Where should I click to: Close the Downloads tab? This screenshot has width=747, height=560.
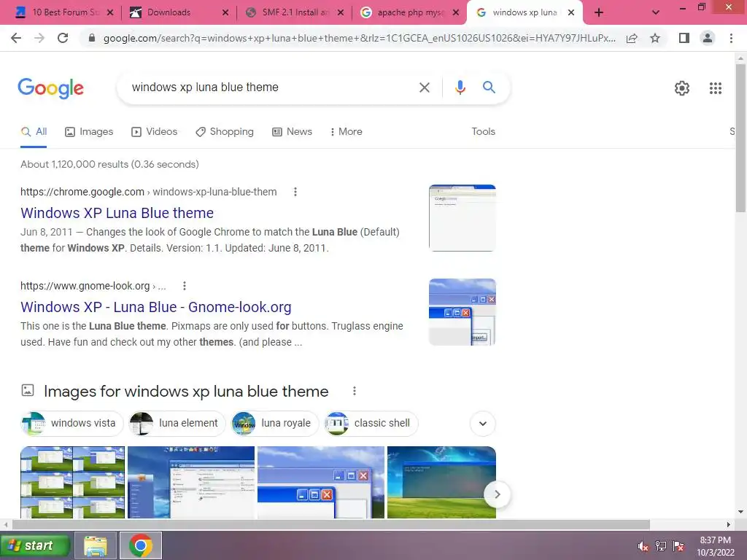pos(225,12)
